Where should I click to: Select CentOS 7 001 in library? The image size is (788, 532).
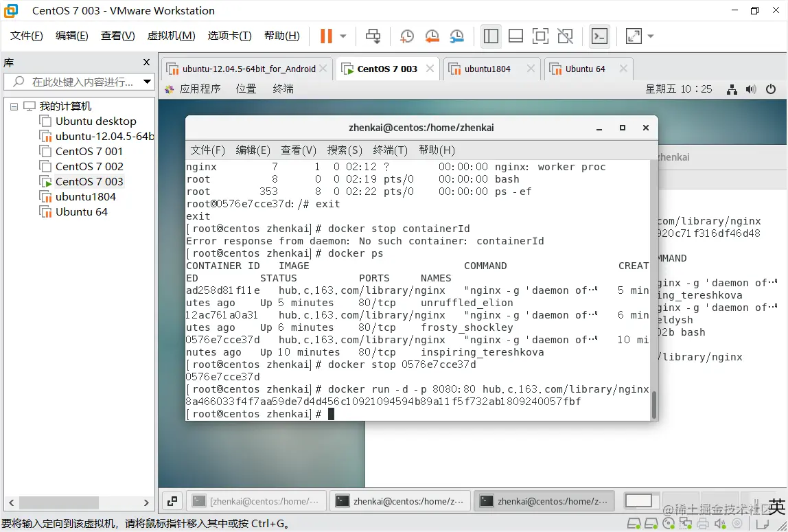(x=82, y=151)
